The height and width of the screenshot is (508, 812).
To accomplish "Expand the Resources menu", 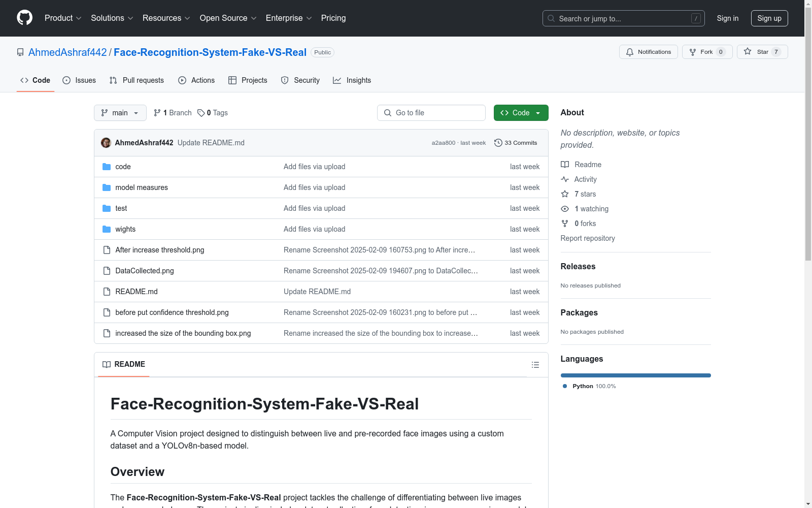I will click(x=166, y=18).
